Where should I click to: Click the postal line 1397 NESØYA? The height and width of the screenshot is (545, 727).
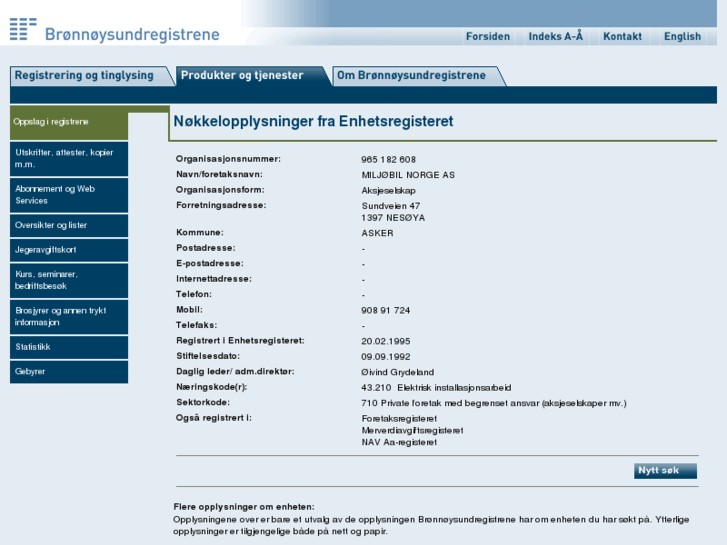pyautogui.click(x=393, y=218)
